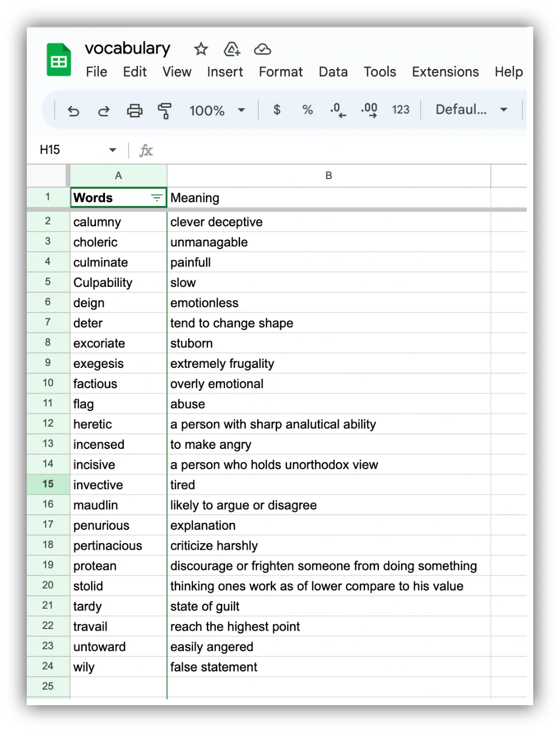This screenshot has height=732, width=560.
Task: Click the exegesis cell
Action: tap(118, 364)
